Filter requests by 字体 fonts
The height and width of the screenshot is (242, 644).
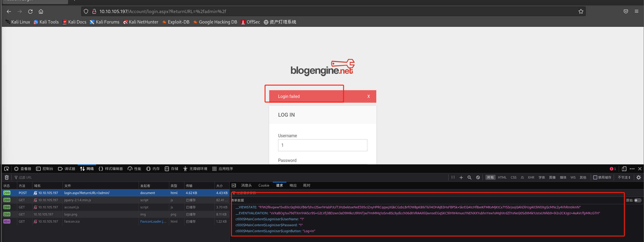(x=542, y=177)
